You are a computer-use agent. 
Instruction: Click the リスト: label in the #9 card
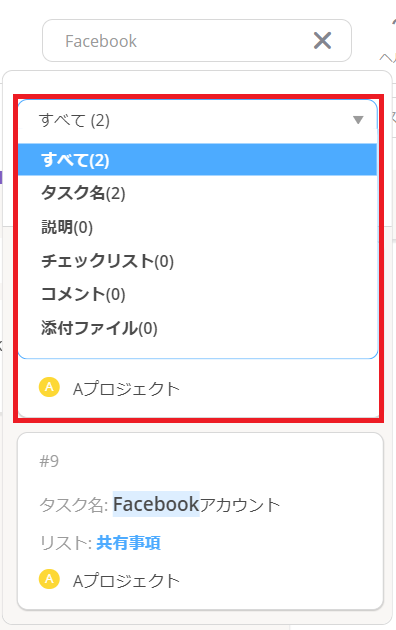click(66, 543)
